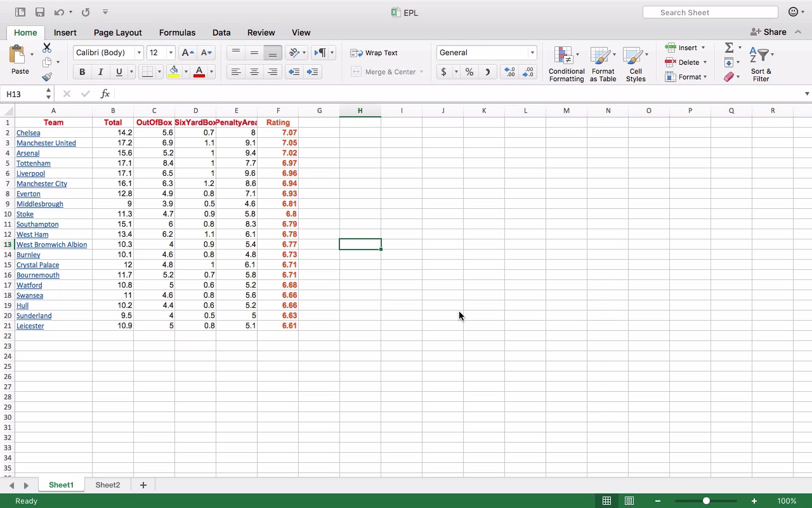Undo the last action
812x508 pixels.
(x=59, y=12)
